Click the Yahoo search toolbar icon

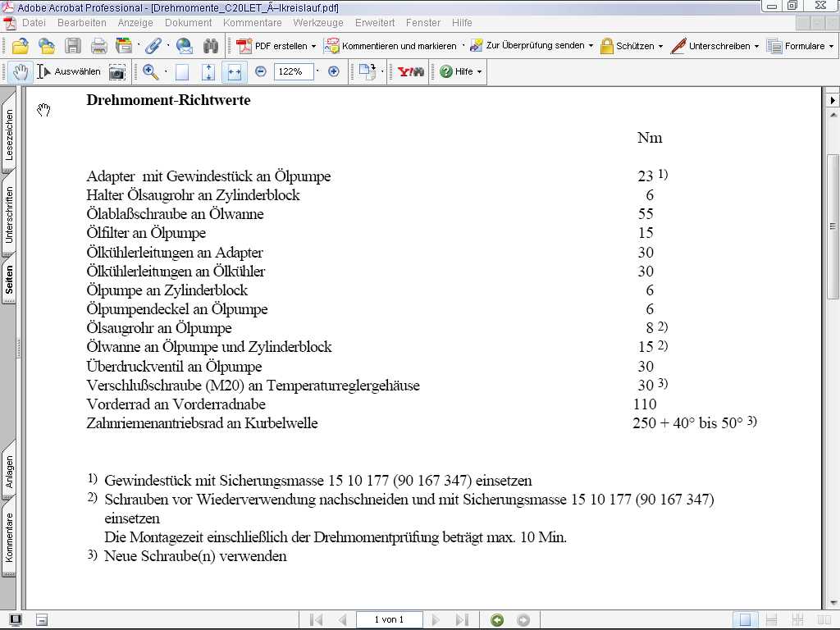(411, 72)
